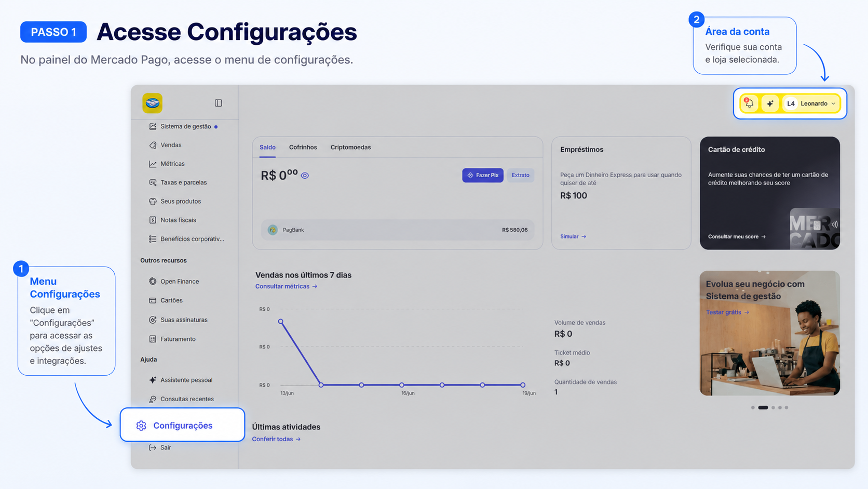
Task: Expand the Leonardo account dropdown
Action: 811,103
